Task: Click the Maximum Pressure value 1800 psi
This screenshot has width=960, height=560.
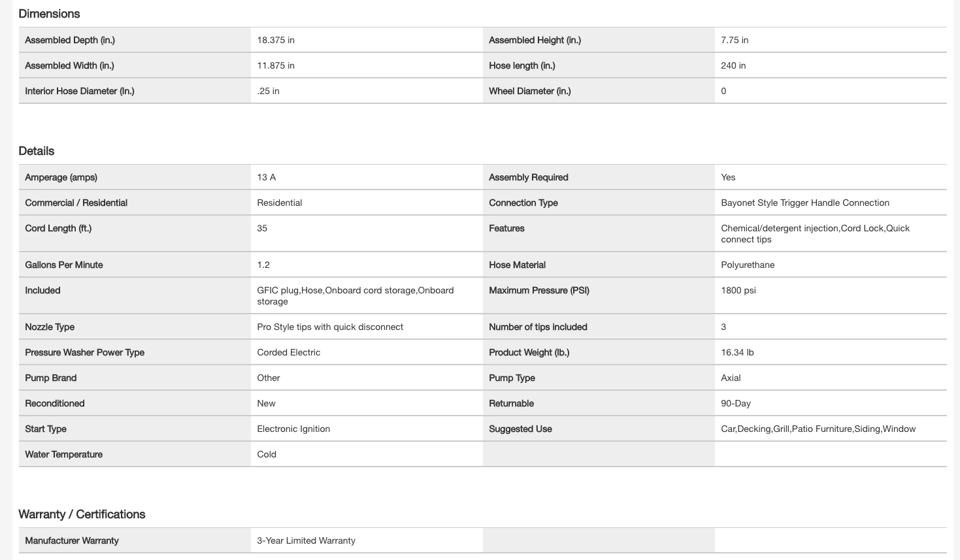Action: (738, 290)
